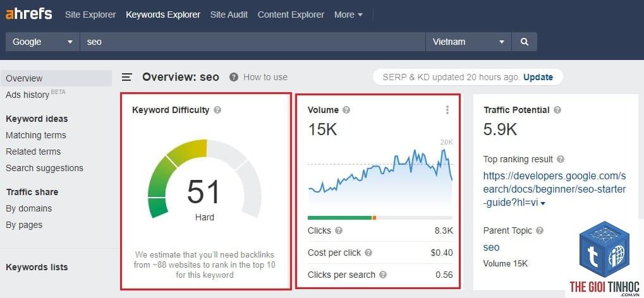This screenshot has width=644, height=298.
Task: Click the Clicks info icon
Action: 338,230
